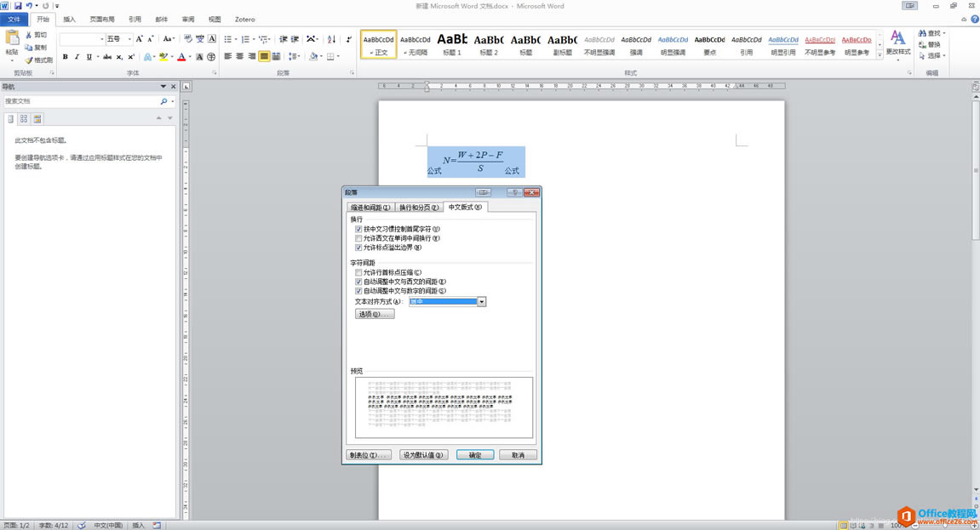Uncheck 按中文习惯控制首尾字符 checkbox
The height and width of the screenshot is (530, 980).
tap(359, 230)
